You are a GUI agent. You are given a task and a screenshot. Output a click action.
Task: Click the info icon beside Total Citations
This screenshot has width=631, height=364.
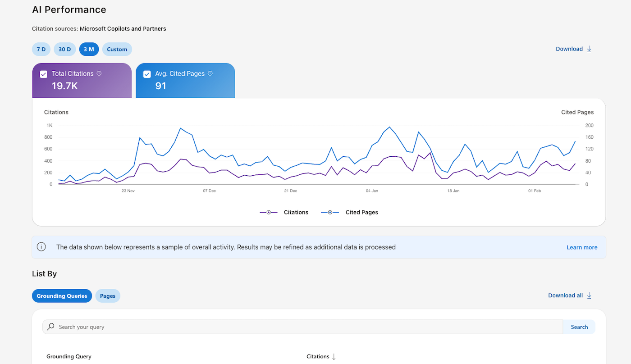point(99,73)
